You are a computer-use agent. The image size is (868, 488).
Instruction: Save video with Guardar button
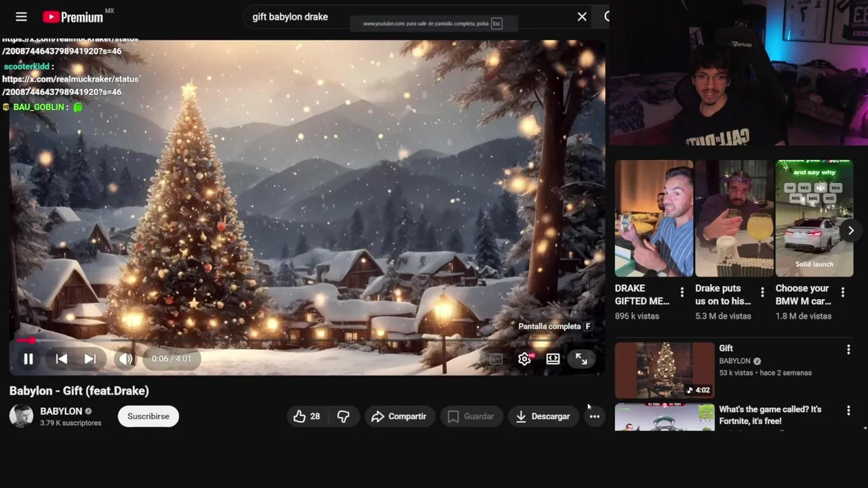(x=471, y=416)
